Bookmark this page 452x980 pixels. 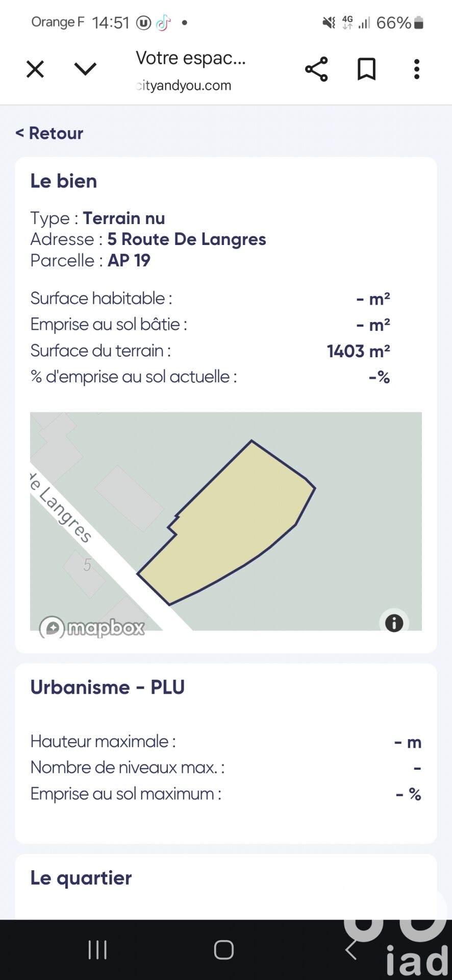(366, 69)
